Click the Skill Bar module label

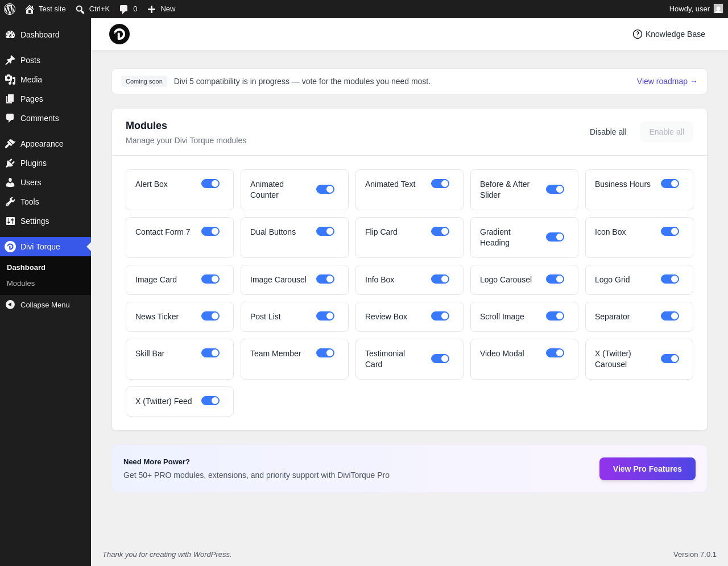150,353
